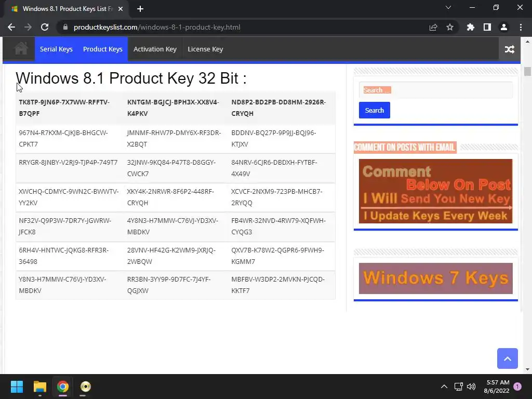This screenshot has width=532, height=399.
Task: Open the License Key menu item
Action: (x=205, y=49)
